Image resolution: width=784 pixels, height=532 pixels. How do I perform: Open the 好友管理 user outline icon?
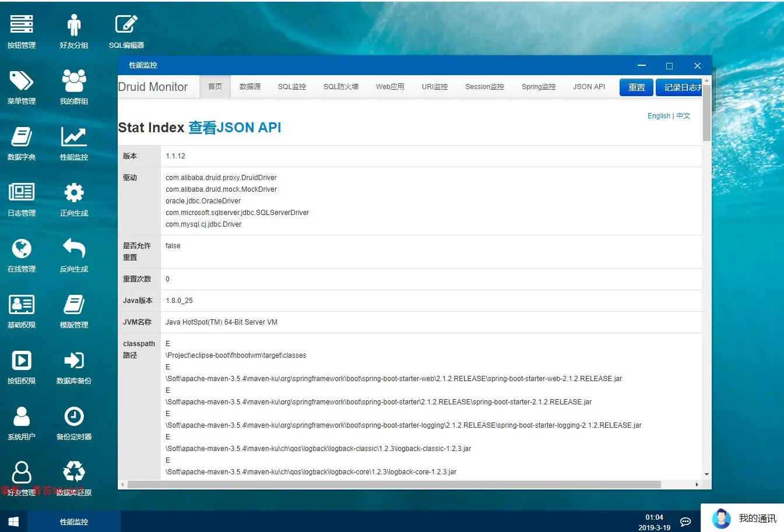pyautogui.click(x=22, y=478)
